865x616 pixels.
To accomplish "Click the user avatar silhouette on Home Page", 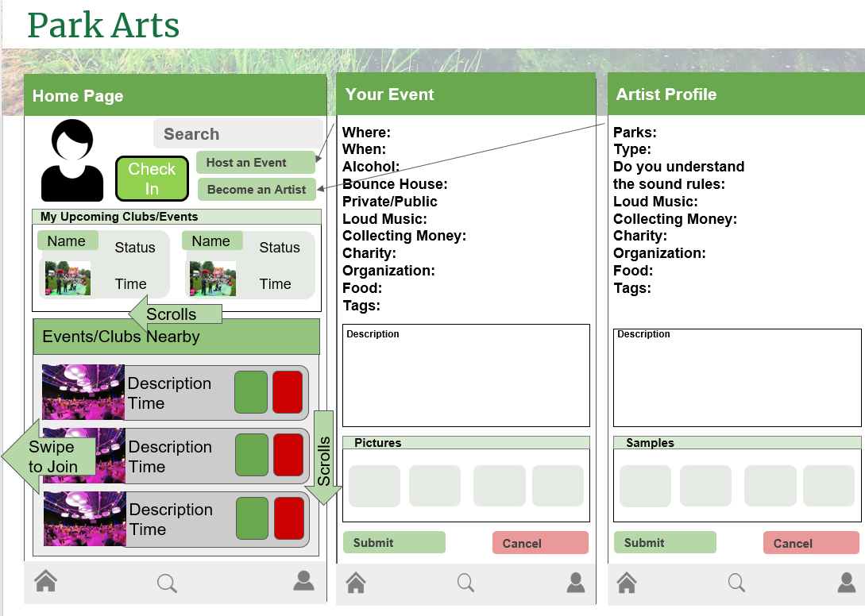I will 72,160.
